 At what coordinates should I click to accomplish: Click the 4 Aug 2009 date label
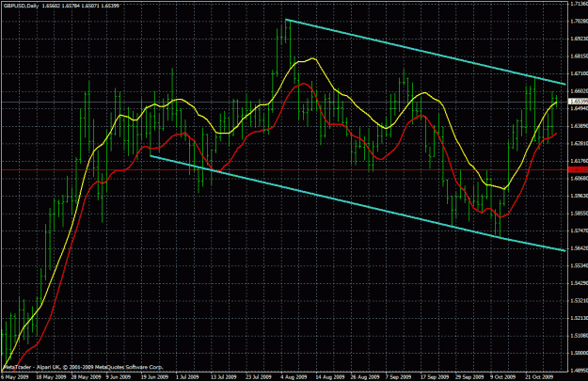294,376
